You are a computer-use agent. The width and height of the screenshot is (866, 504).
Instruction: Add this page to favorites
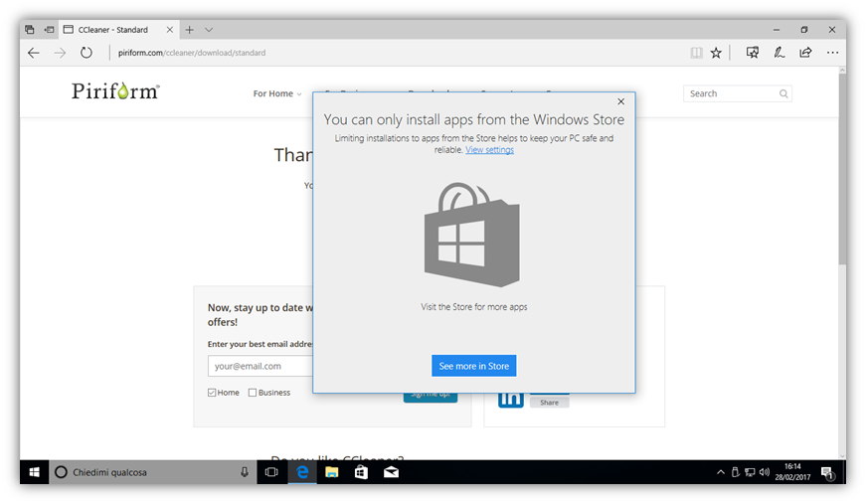tap(716, 53)
